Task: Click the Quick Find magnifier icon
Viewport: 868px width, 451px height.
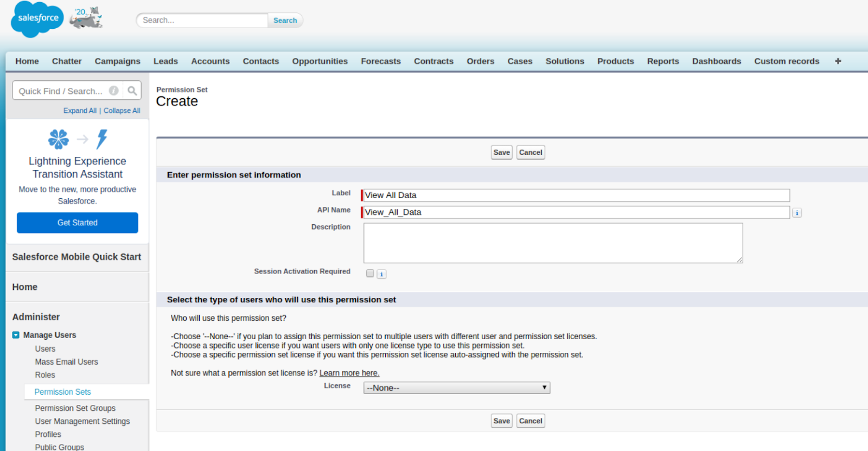Action: (132, 91)
